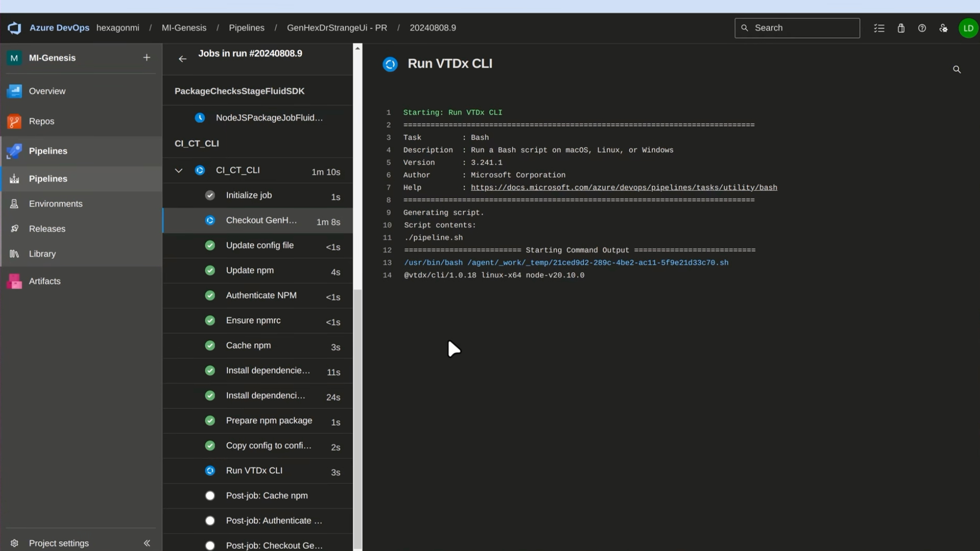Open the Marketplace shopping bag icon

901,28
